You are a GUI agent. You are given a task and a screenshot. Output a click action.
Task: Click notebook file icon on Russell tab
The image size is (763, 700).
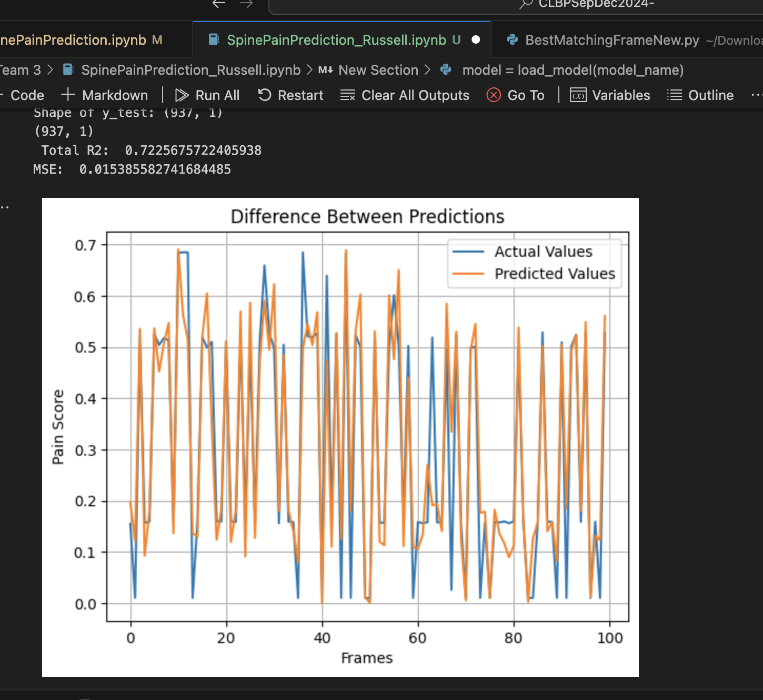[x=214, y=39]
